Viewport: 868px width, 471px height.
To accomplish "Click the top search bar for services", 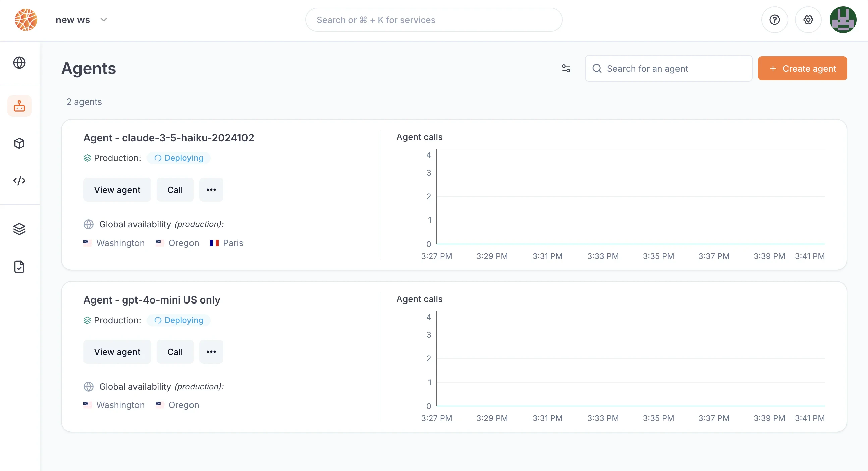I will pyautogui.click(x=433, y=20).
